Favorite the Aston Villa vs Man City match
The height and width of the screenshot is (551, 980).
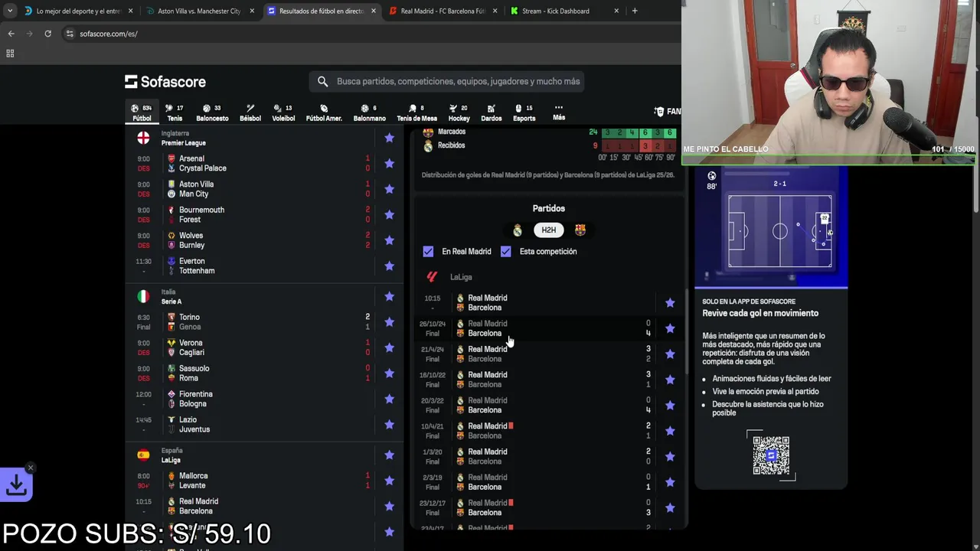[x=389, y=189]
